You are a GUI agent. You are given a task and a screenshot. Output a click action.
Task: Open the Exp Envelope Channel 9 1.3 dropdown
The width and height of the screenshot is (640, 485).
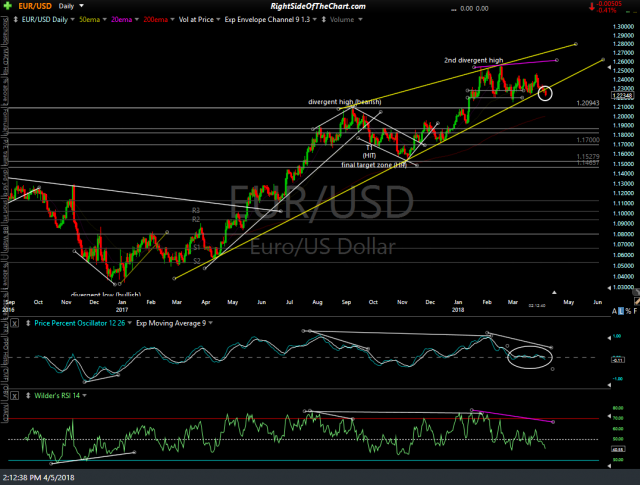[x=315, y=20]
